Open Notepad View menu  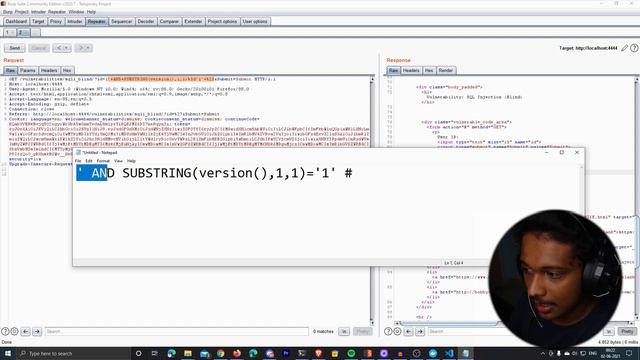(x=118, y=161)
